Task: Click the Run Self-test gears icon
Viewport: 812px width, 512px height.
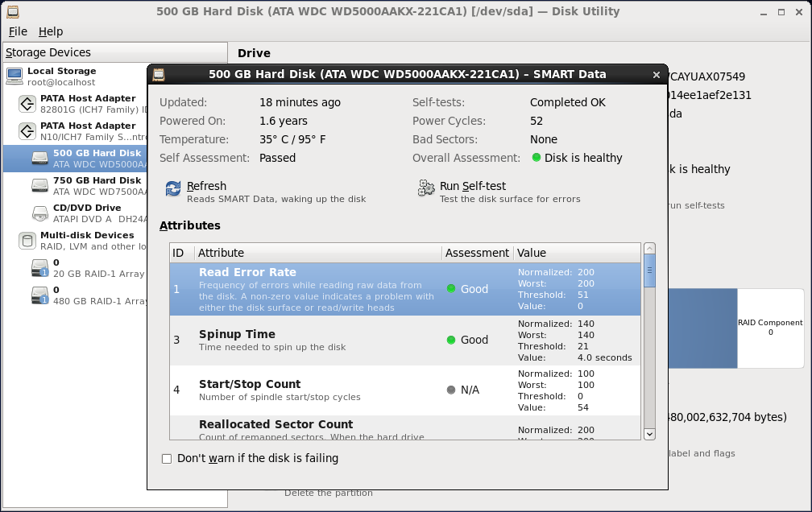Action: (x=426, y=188)
